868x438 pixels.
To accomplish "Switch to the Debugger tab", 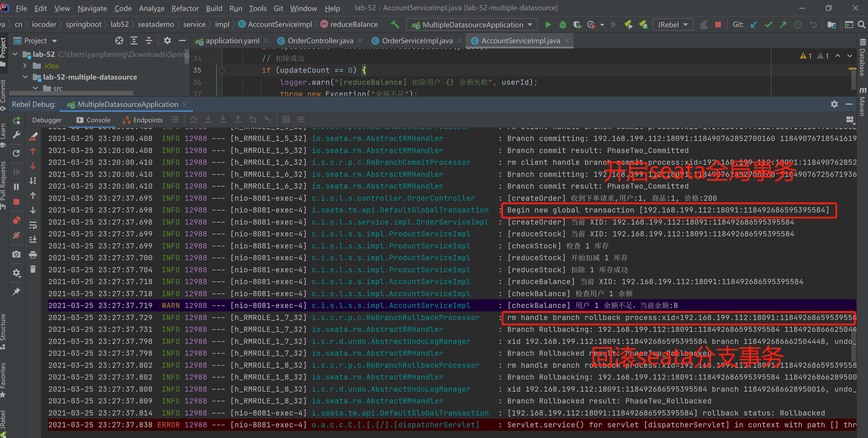I will coord(47,120).
